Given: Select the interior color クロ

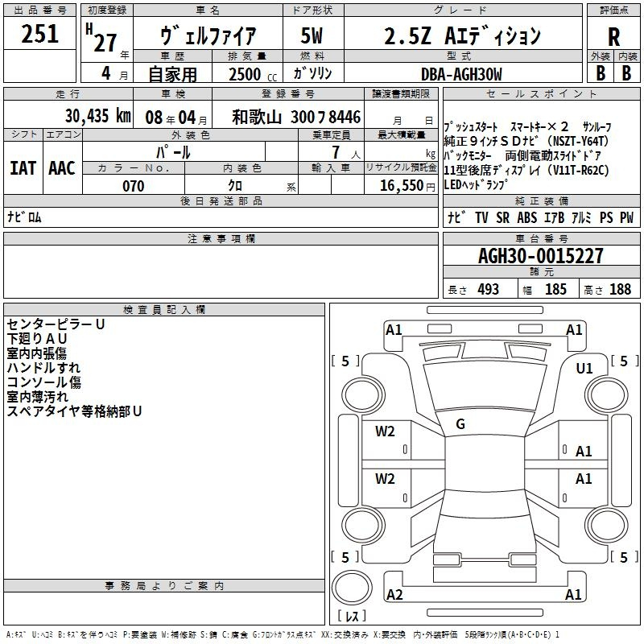Looking at the screenshot, I should point(235,186).
